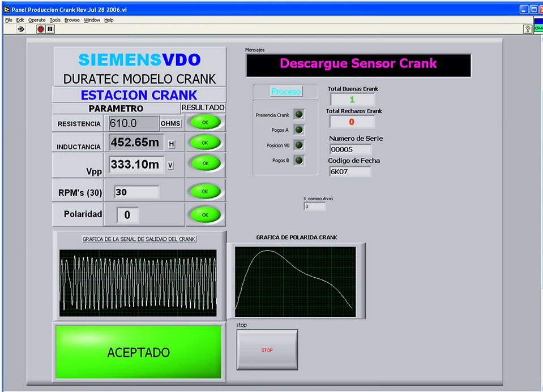Open the Operate menu
Screen dimensions: 543x392
coord(37,20)
